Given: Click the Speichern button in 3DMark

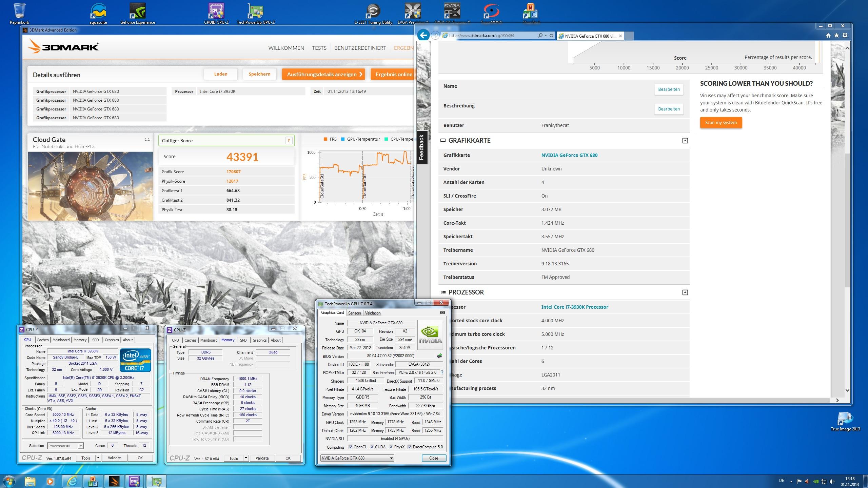Looking at the screenshot, I should point(259,74).
